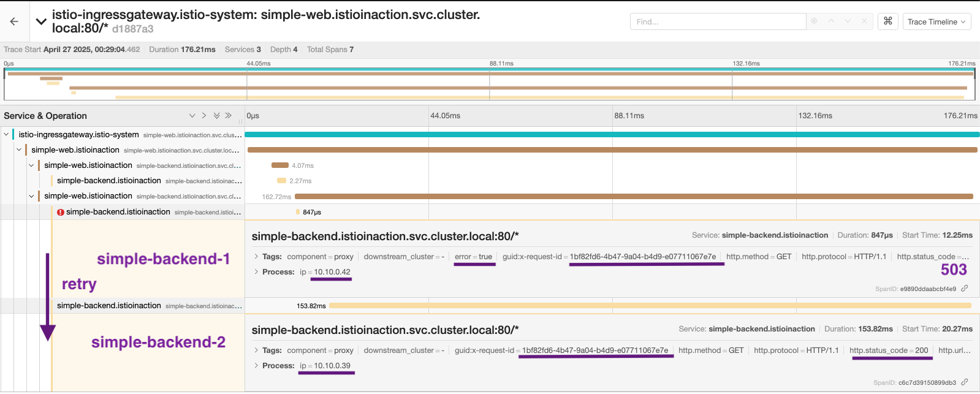Click the 847µs span bar

coord(298,212)
